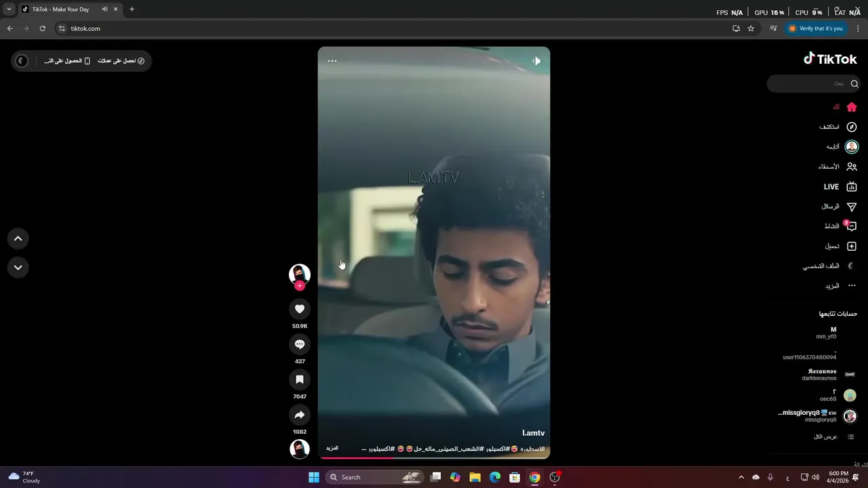Image resolution: width=868 pixels, height=488 pixels.
Task: Click the TikTok logo
Action: pyautogui.click(x=830, y=59)
